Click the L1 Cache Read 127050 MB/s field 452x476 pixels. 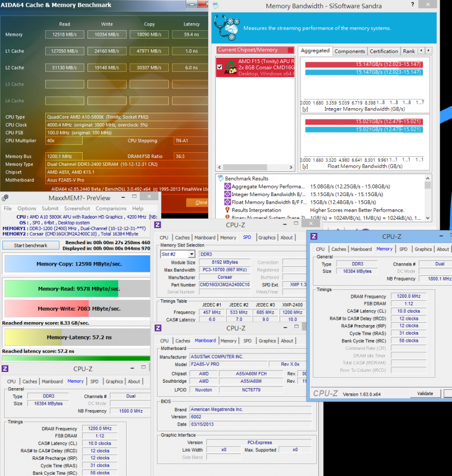(x=65, y=51)
